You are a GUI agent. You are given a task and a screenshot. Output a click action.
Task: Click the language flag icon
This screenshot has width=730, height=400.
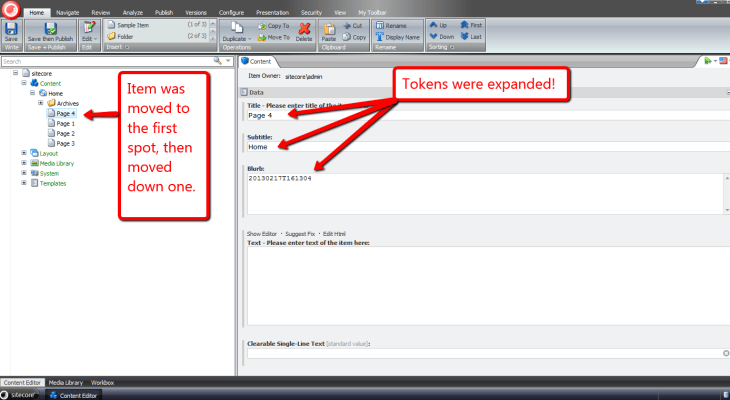tap(723, 61)
